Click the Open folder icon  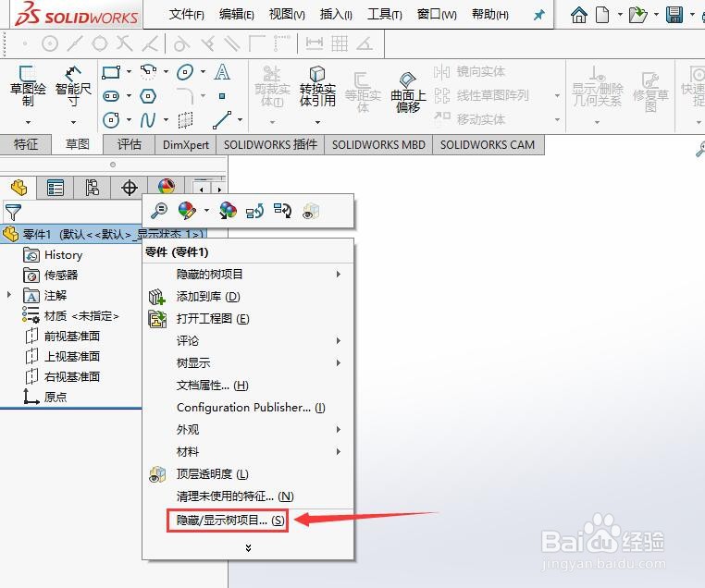point(637,15)
